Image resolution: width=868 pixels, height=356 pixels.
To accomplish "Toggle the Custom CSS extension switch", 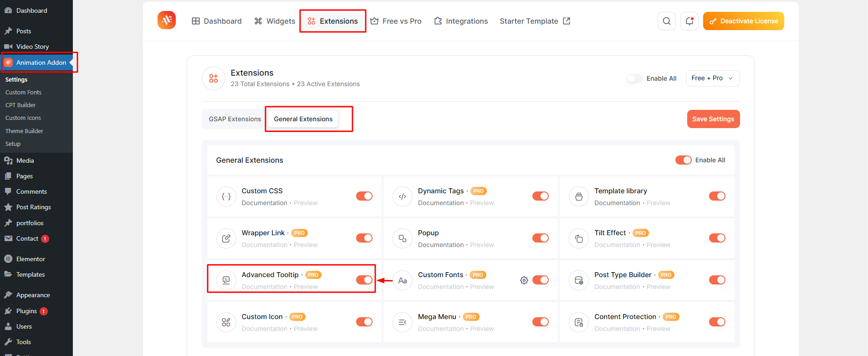I will pos(364,196).
